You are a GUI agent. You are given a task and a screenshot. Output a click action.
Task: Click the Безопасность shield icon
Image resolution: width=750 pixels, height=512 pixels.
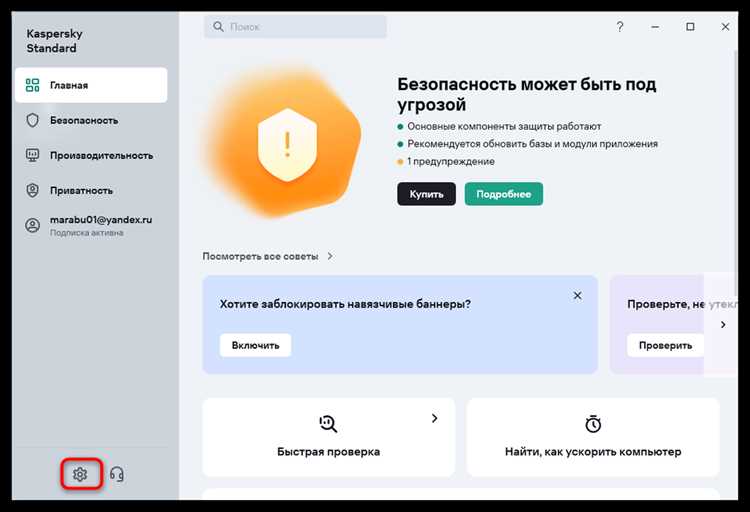point(33,120)
